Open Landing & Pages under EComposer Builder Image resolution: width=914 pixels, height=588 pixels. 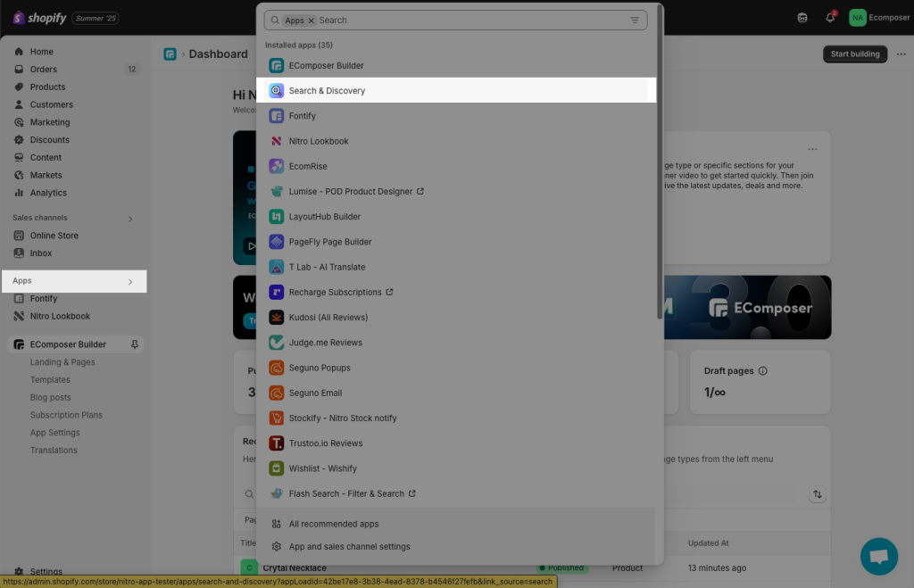62,362
